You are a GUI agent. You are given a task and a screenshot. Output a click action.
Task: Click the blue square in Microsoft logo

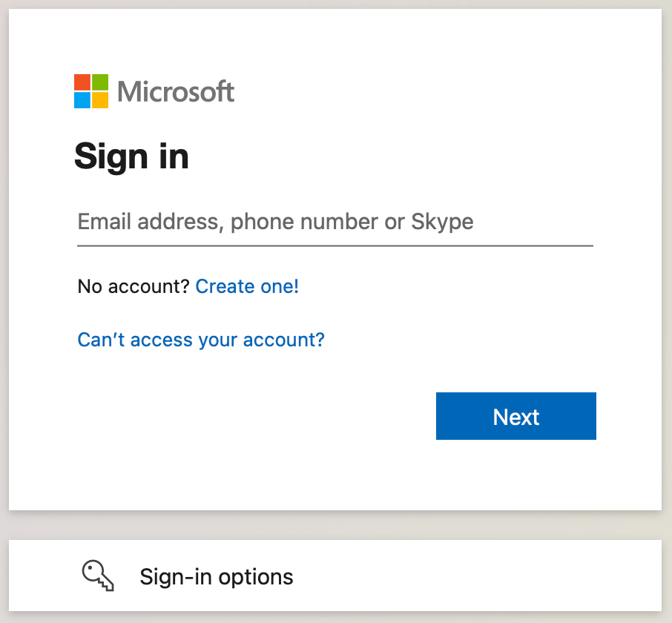(82, 100)
